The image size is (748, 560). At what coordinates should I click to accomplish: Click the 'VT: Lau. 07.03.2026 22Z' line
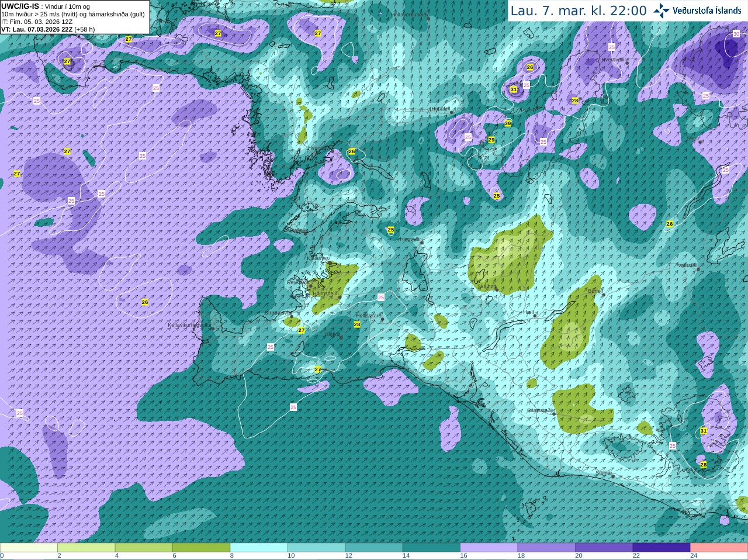tap(48, 29)
